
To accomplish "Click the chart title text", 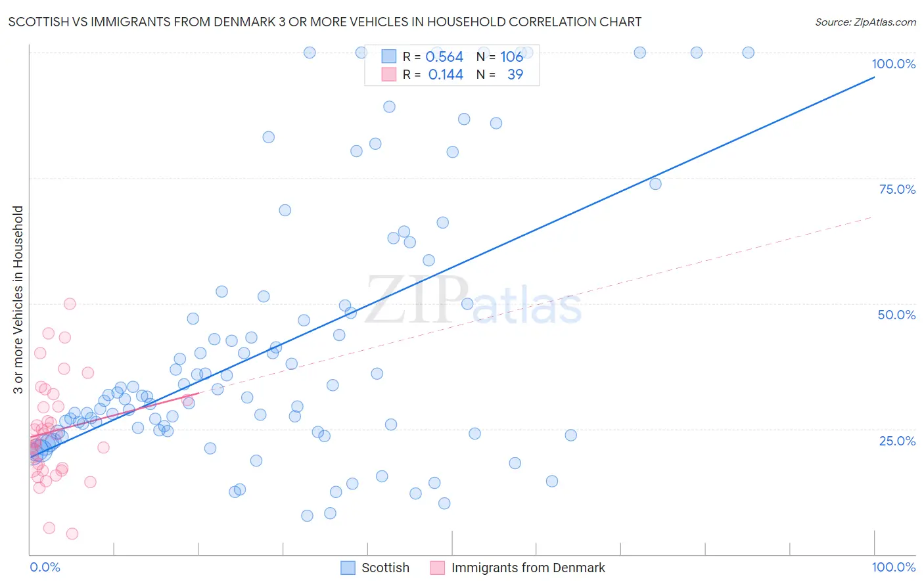I will [325, 22].
